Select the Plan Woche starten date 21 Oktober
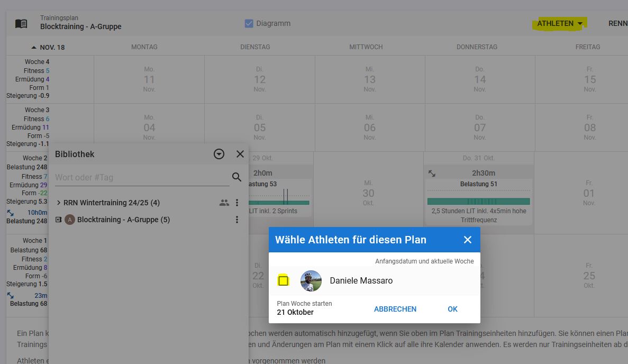Image resolution: width=628 pixels, height=364 pixels. pyautogui.click(x=295, y=312)
